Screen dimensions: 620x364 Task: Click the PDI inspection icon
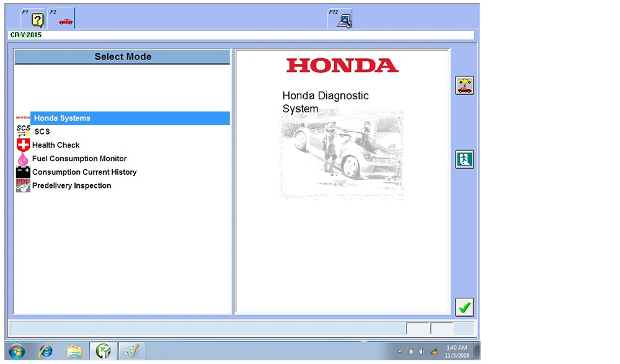23,185
